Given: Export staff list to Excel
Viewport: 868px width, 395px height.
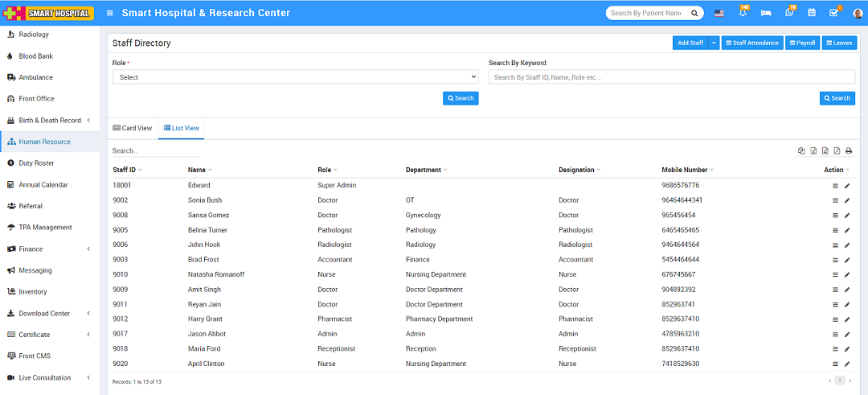Looking at the screenshot, I should click(813, 150).
